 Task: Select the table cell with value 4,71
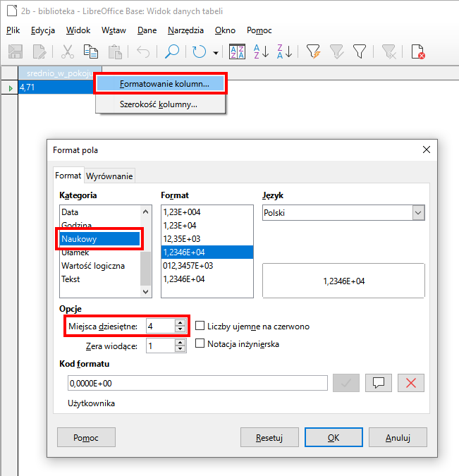(56, 87)
